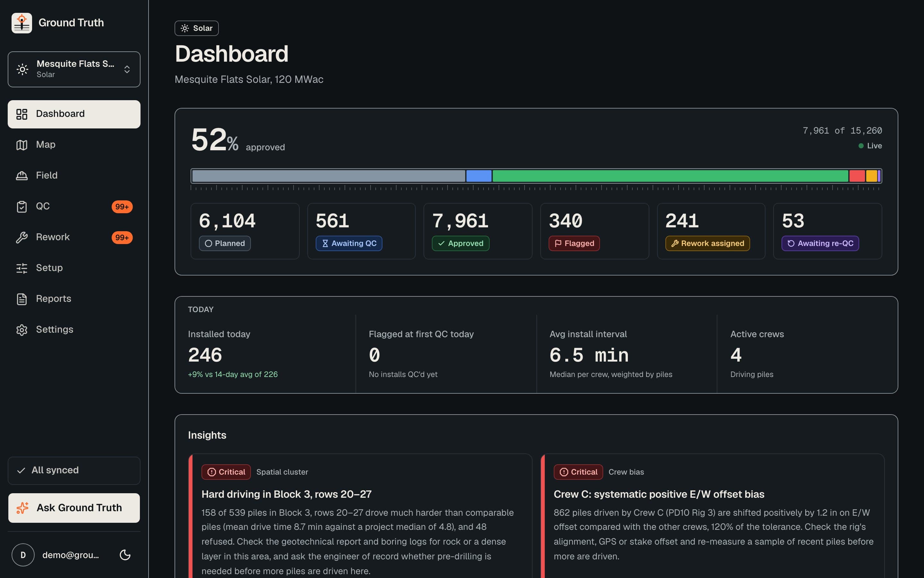The image size is (924, 578).
Task: Open the Rework section
Action: coord(74,237)
